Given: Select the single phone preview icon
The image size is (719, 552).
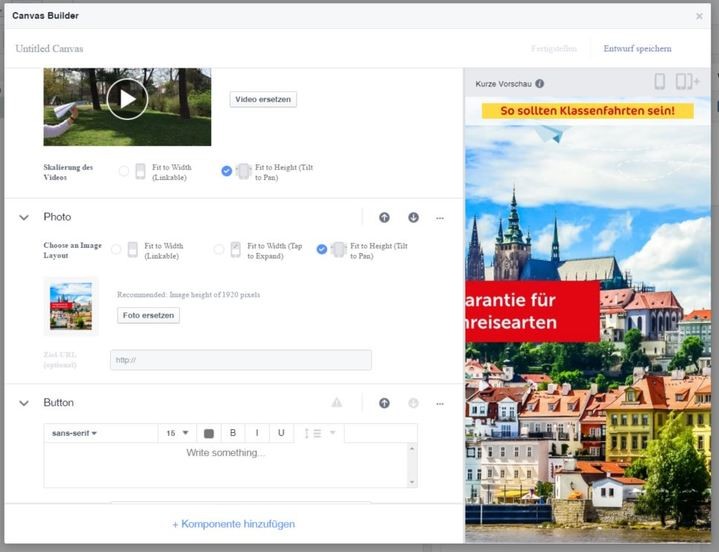Looking at the screenshot, I should click(x=659, y=82).
